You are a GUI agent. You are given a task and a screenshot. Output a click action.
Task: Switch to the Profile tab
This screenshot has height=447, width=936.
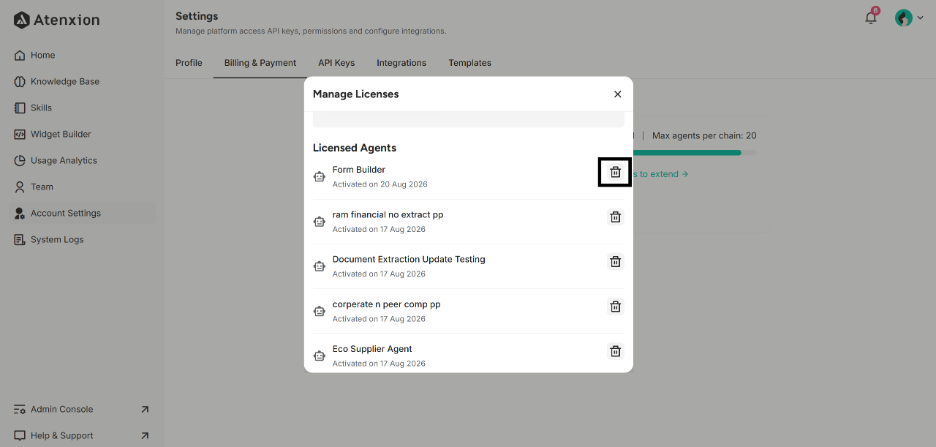pos(189,63)
